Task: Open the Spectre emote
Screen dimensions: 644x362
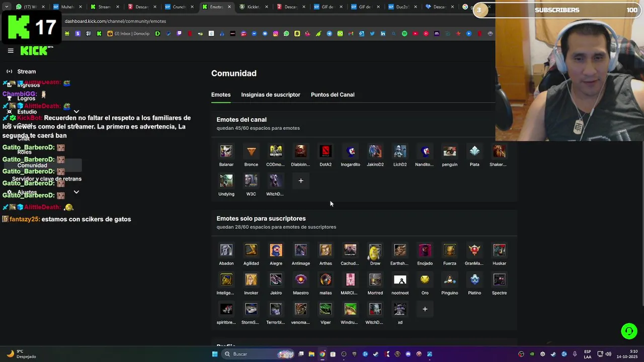Action: pos(499,280)
